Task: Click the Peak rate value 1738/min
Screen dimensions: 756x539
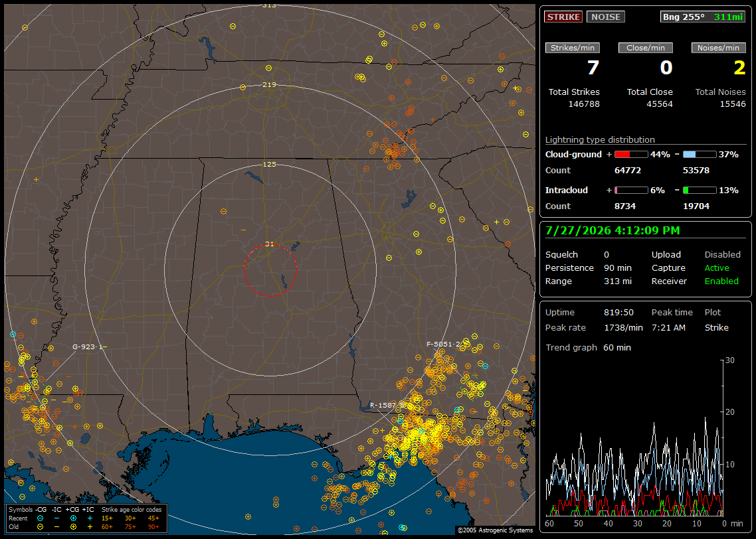Action: pos(623,327)
